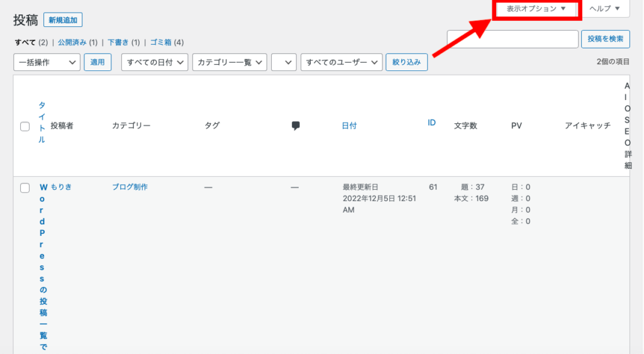Click the 新規追加 add new button

point(63,20)
